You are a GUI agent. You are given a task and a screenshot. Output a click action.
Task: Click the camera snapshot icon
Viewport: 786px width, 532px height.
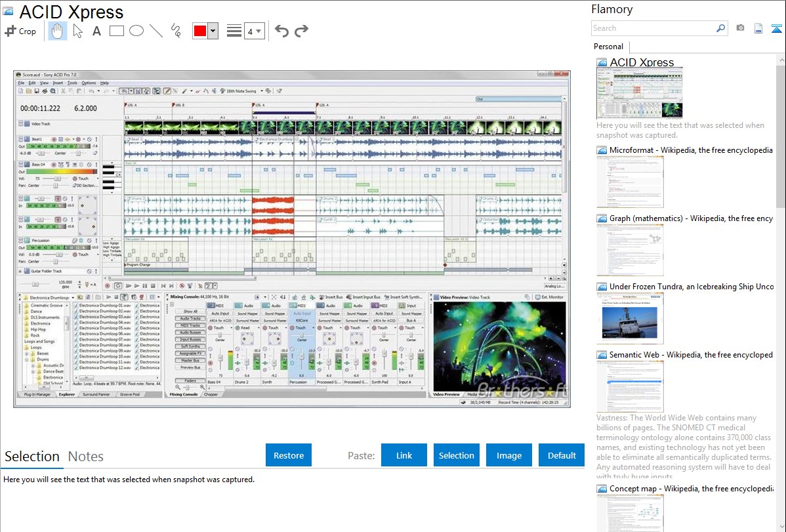[x=740, y=28]
